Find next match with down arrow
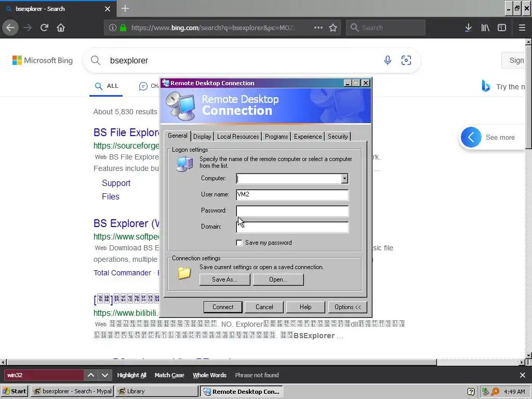This screenshot has width=532, height=399. pos(105,375)
